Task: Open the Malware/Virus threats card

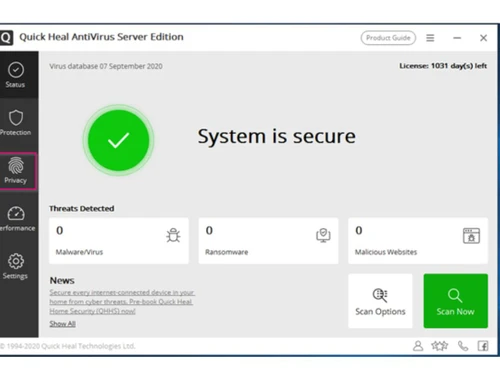Action: [x=119, y=241]
